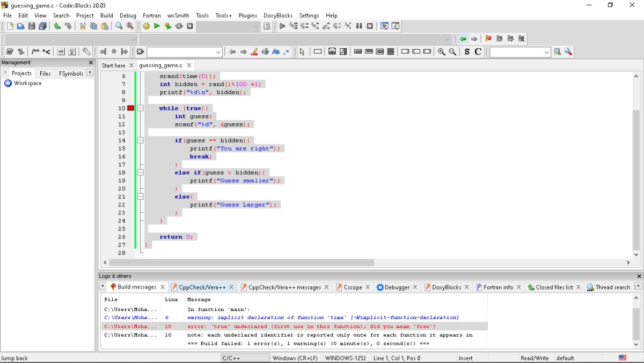
Task: Click the Open file folder icon
Action: pyautogui.click(x=20, y=26)
